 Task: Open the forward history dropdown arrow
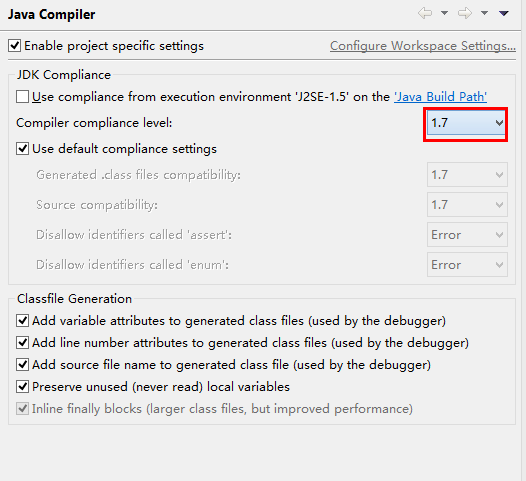click(484, 13)
